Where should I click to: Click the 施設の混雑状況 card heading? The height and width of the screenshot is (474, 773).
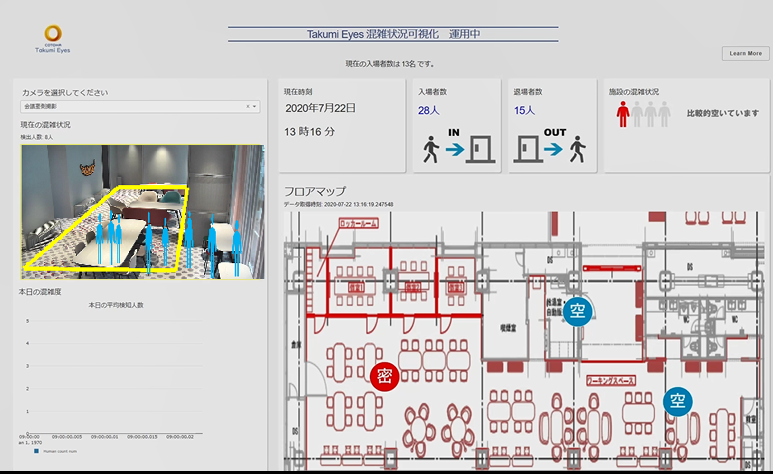(633, 92)
